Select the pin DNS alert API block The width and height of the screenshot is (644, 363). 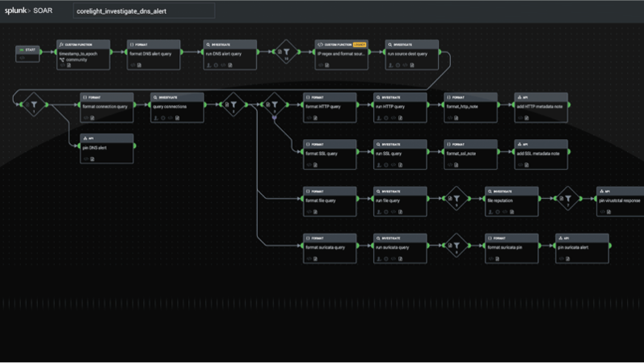[107, 149]
